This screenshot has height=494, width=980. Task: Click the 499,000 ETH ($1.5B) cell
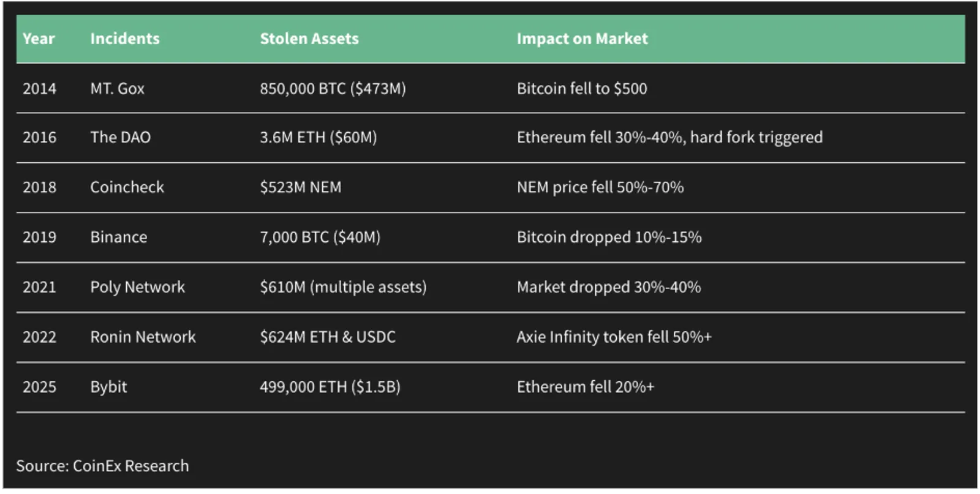[330, 387]
